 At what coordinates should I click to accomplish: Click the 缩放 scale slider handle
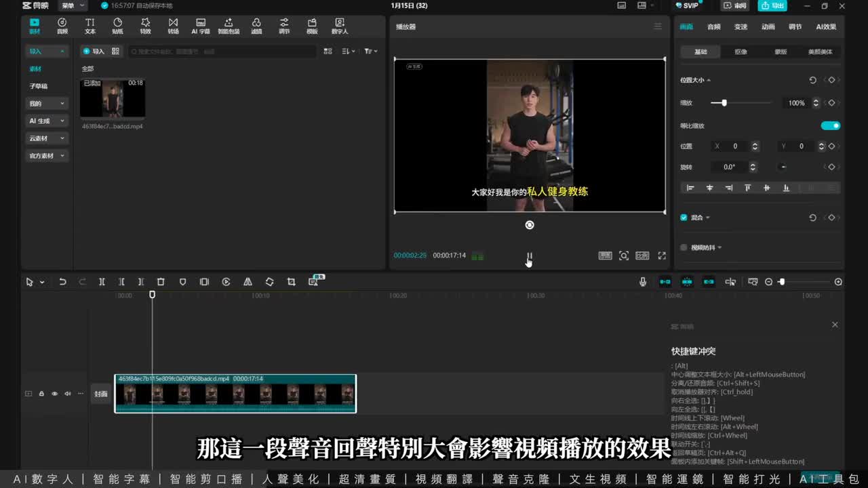[724, 103]
